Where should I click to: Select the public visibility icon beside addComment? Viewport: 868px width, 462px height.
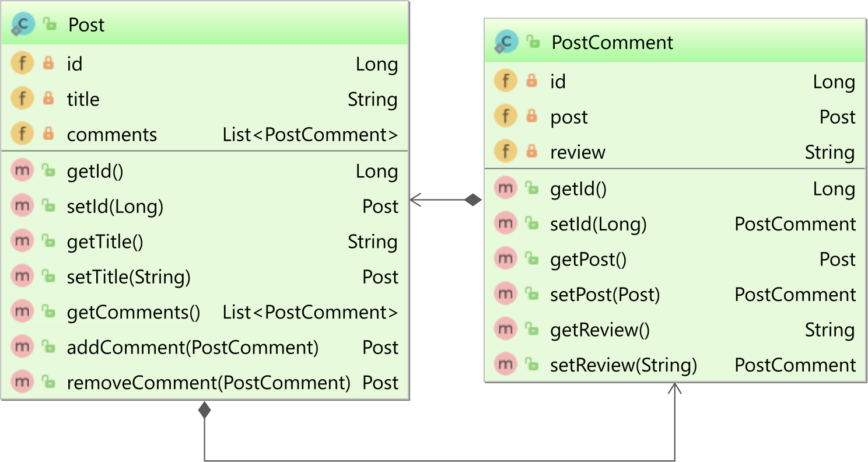(49, 347)
